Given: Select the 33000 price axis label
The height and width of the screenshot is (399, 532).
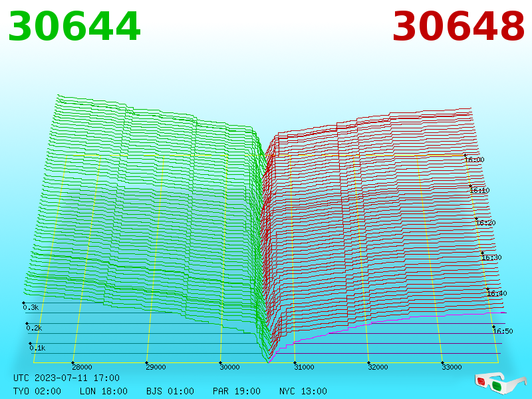Looking at the screenshot, I should tap(452, 367).
